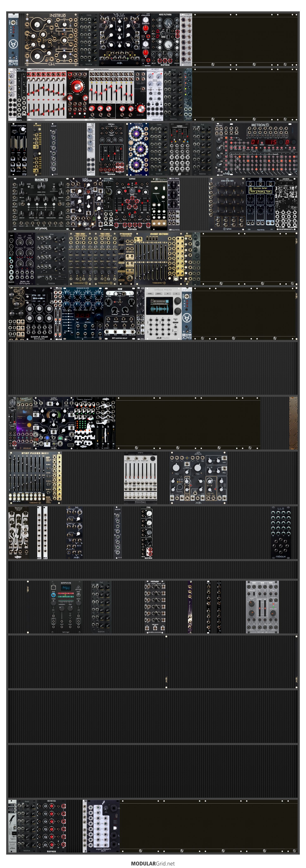Open the Tex Mix Master Section module
Screen dimensions: 306x868
point(126,259)
